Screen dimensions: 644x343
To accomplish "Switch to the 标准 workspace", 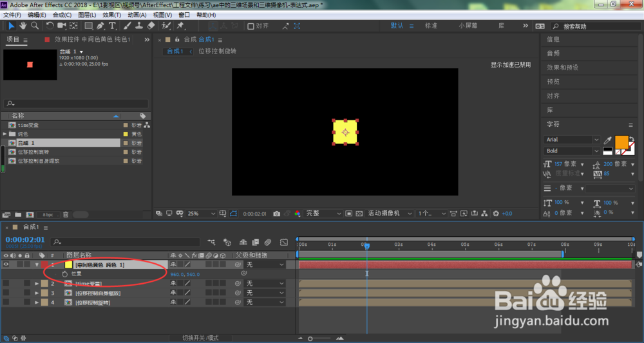I will 431,26.
